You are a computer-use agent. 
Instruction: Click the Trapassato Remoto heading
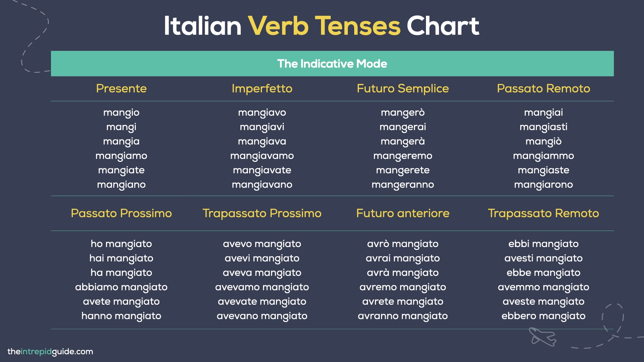point(543,213)
